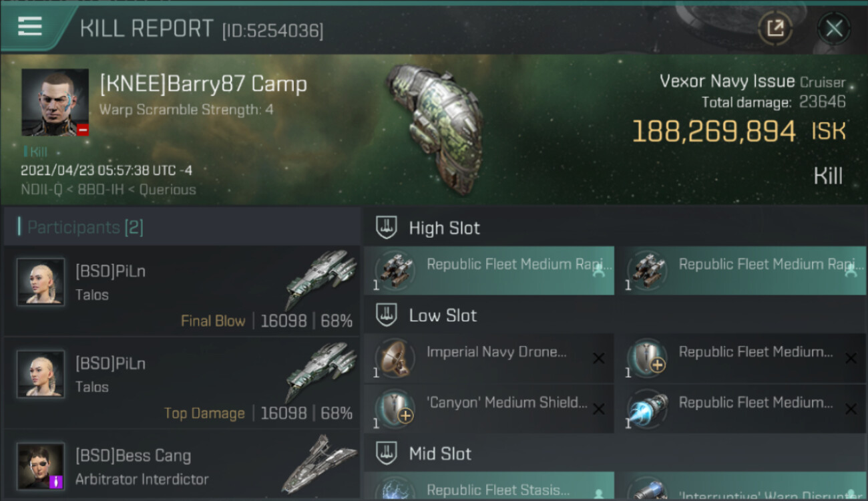This screenshot has width=868, height=501.
Task: View PiLn Top Damage participant entry
Action: (x=182, y=383)
